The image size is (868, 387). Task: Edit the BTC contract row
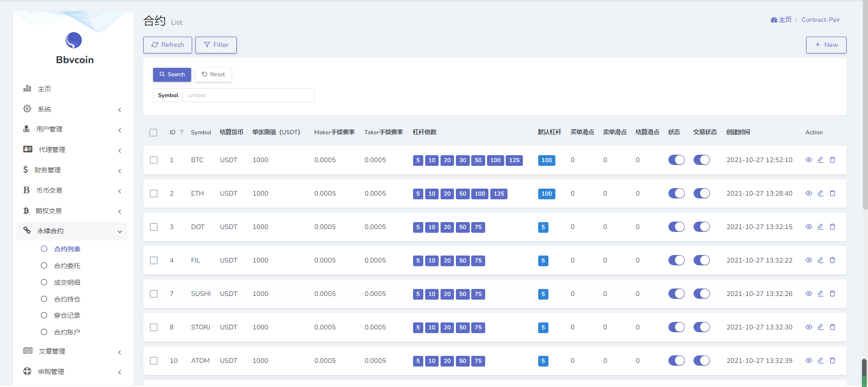point(821,160)
